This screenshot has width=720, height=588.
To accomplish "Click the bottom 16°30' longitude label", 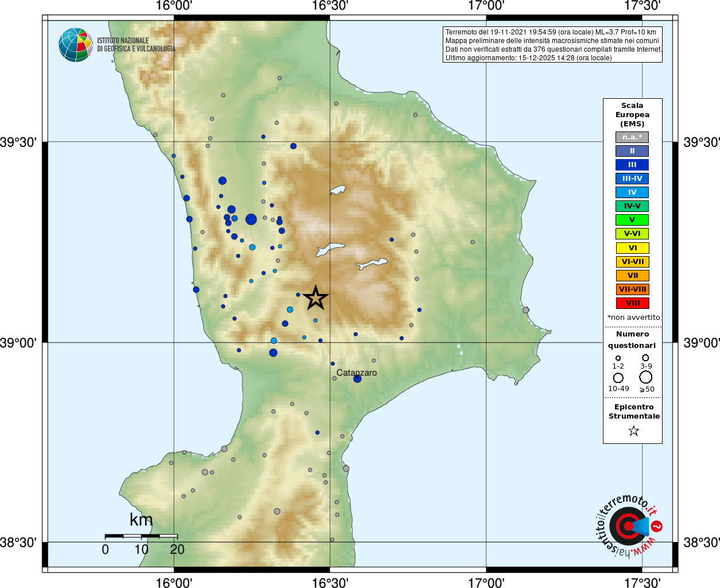I will [x=330, y=582].
